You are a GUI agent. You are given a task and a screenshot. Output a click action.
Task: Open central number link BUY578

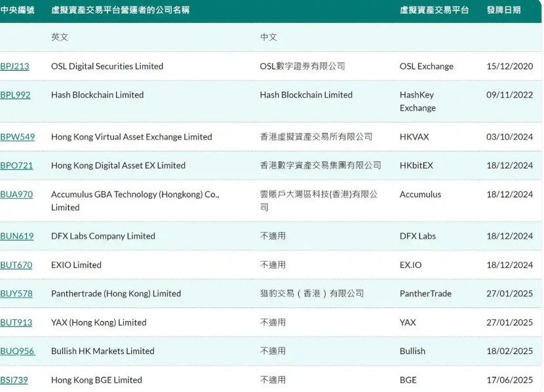16,294
